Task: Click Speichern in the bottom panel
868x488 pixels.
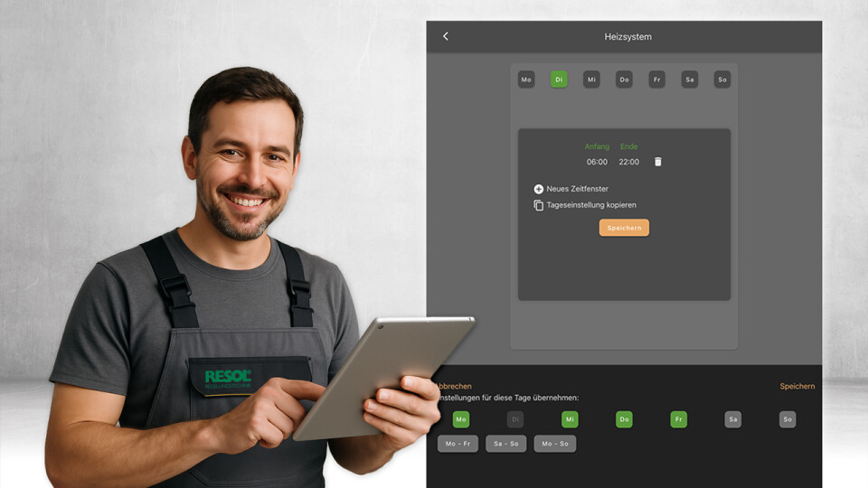Action: point(797,386)
